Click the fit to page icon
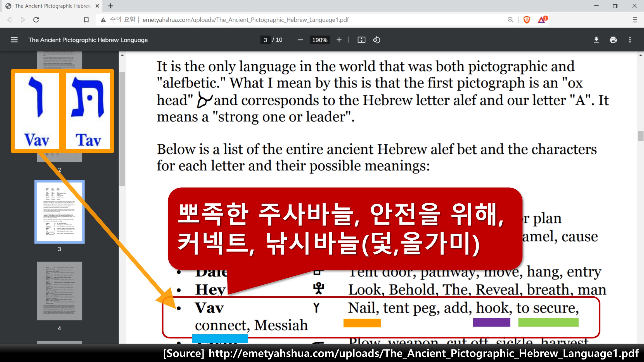Image resolution: width=644 pixels, height=362 pixels. (x=361, y=40)
